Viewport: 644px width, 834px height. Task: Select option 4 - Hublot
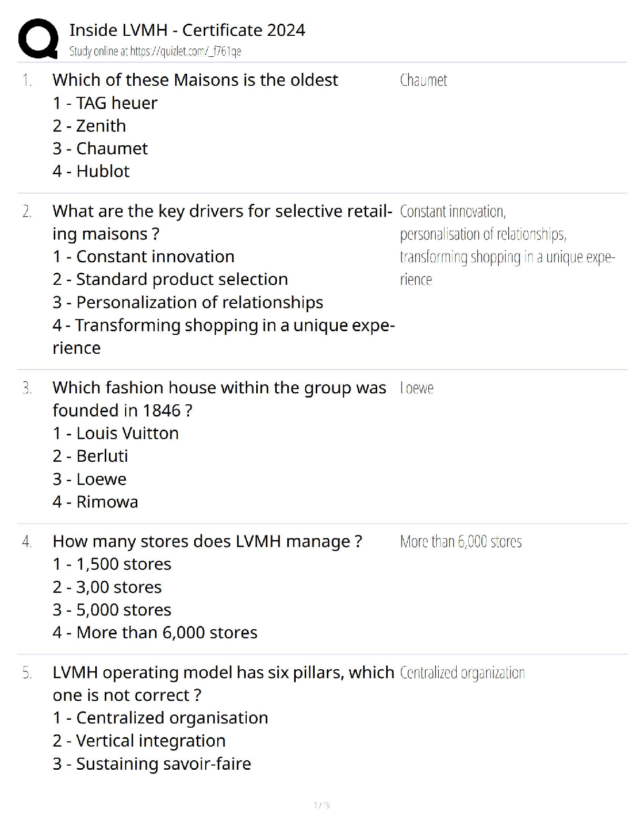pyautogui.click(x=91, y=171)
